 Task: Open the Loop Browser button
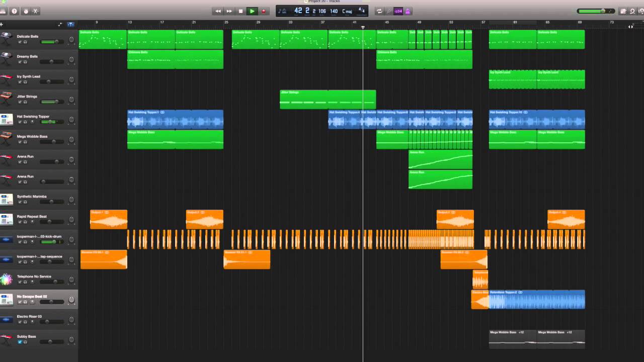[632, 11]
